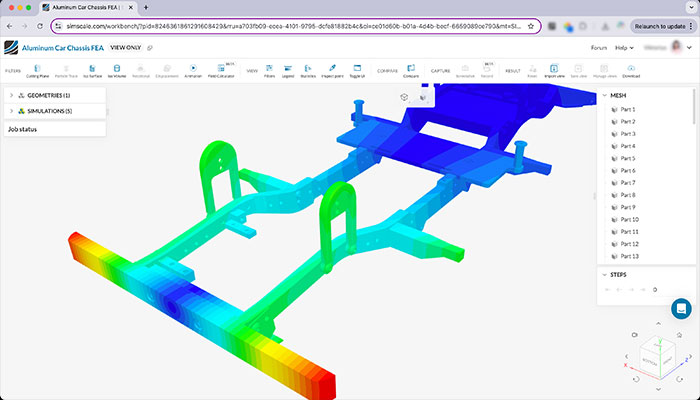Show the Filters panel in View group
700x400 pixels.
[269, 71]
